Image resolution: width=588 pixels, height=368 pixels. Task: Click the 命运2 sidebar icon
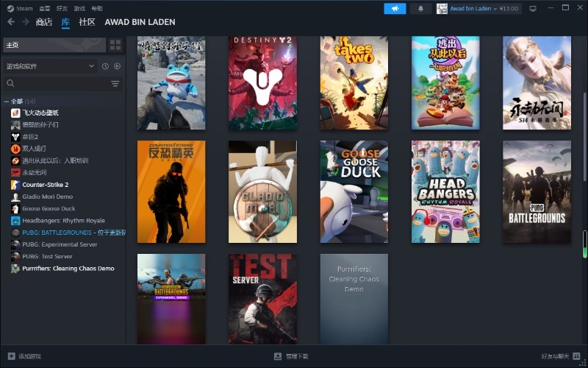tap(15, 137)
